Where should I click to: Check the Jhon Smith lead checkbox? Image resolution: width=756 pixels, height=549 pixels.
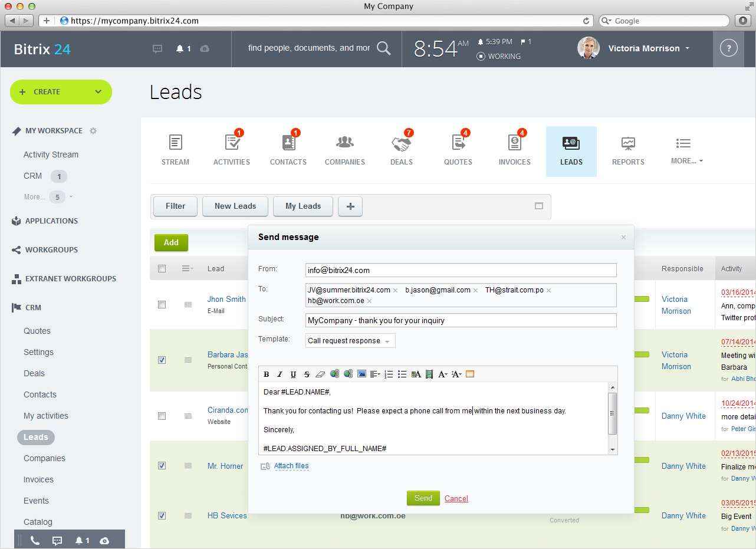162,304
